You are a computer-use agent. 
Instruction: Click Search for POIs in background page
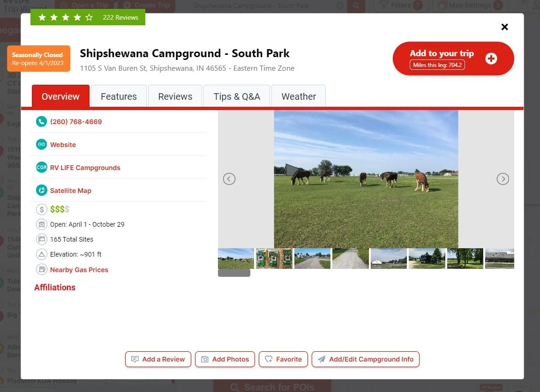point(272,387)
